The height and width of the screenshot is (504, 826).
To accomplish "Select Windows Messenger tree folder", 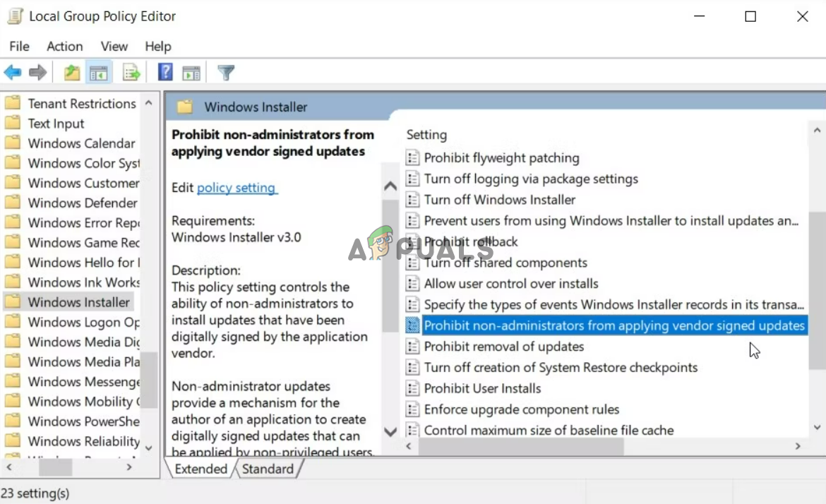I will coord(84,382).
